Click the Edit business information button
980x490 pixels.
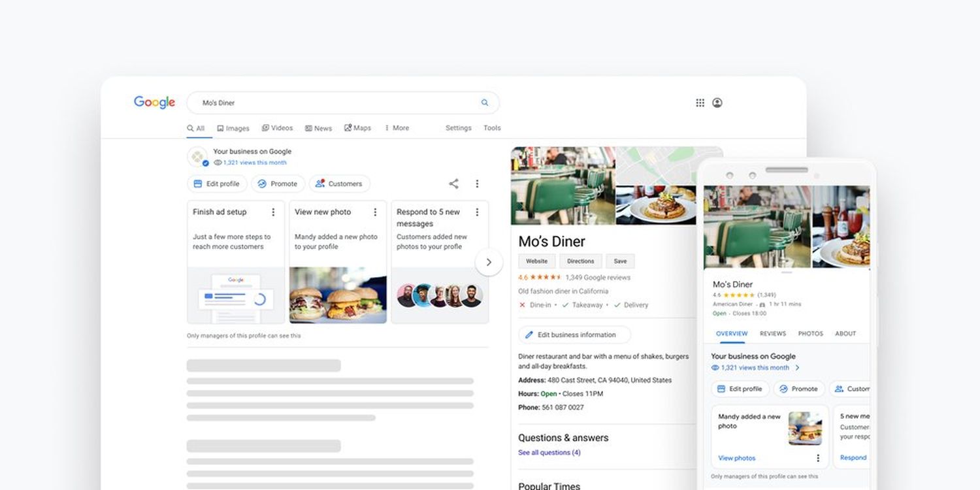pyautogui.click(x=574, y=335)
